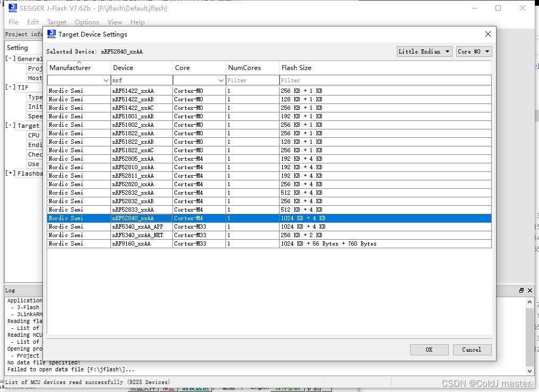Click the Device filter field containing nrf
Viewport: 539px width, 392px height.
(x=142, y=81)
